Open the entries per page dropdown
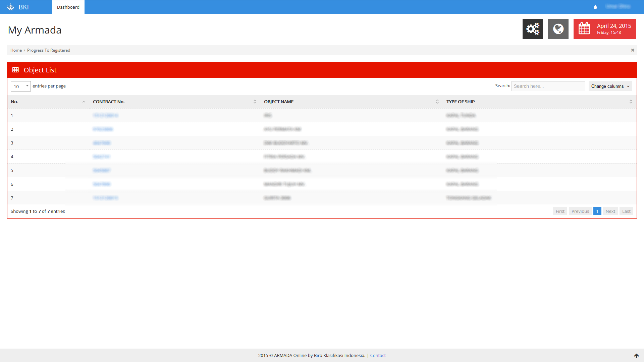Screen dimensions: 644x362 [21, 86]
